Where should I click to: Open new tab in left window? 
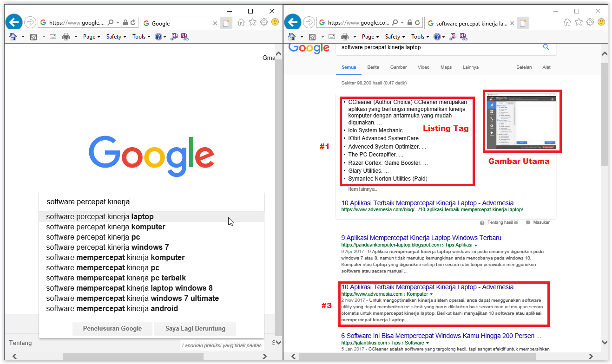(226, 23)
